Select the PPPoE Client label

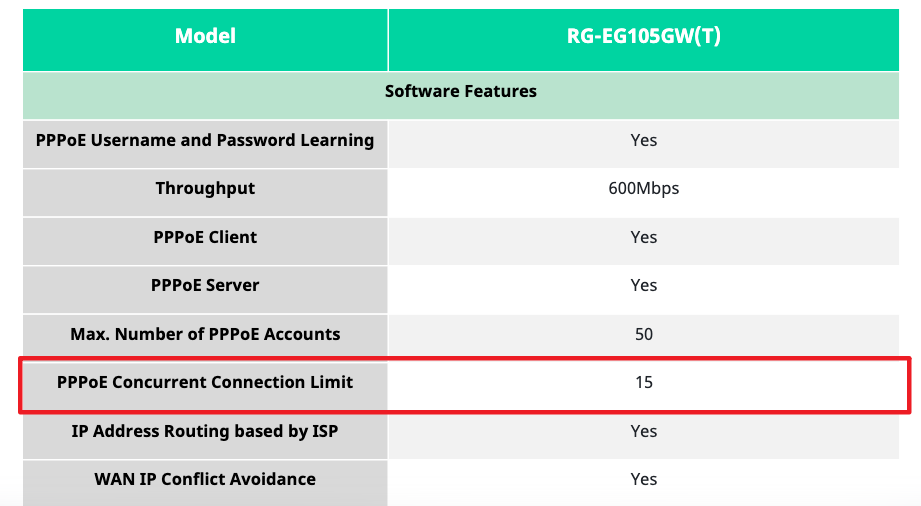coord(205,237)
